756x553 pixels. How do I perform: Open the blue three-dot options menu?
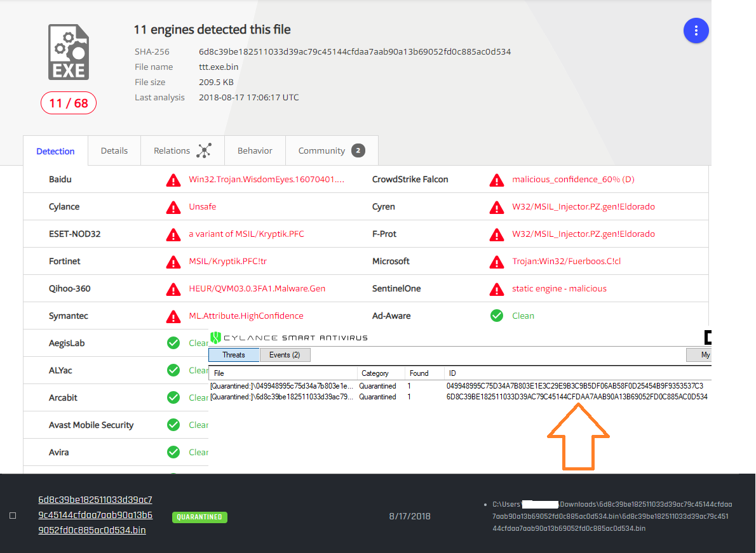tap(696, 31)
